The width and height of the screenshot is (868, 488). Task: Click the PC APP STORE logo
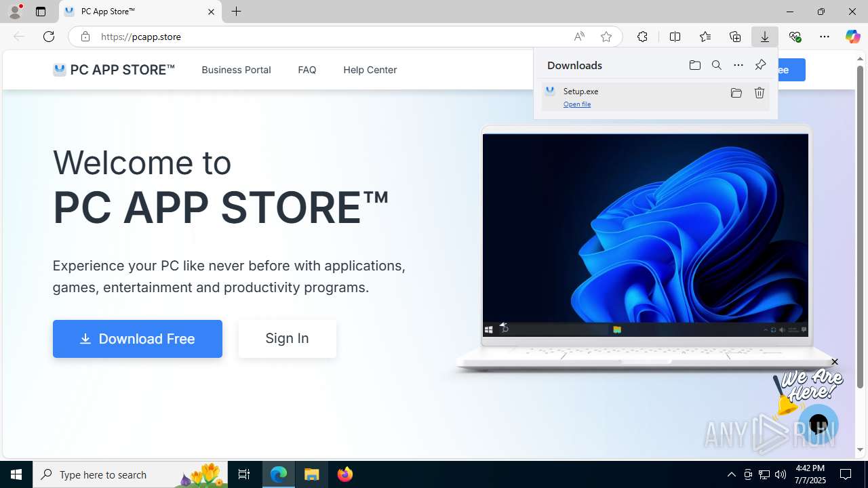[114, 70]
